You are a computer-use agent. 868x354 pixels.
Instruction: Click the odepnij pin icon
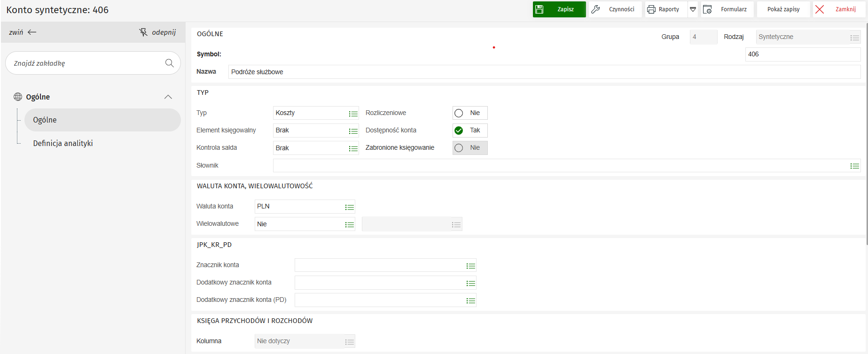pos(143,32)
